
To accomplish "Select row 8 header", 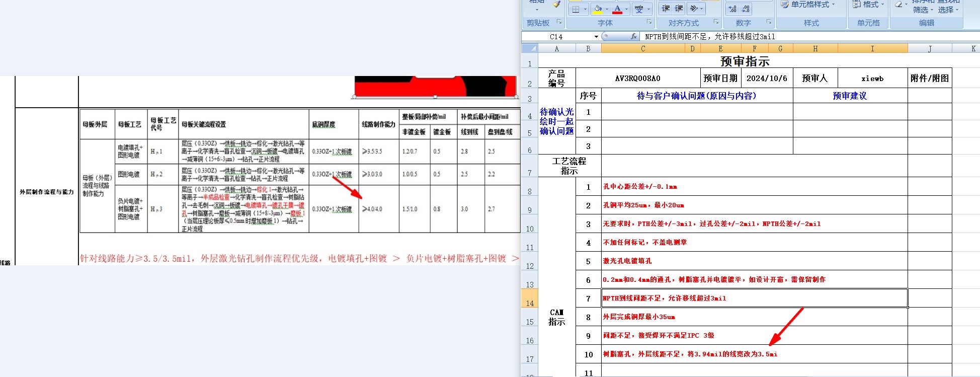I will pyautogui.click(x=529, y=186).
